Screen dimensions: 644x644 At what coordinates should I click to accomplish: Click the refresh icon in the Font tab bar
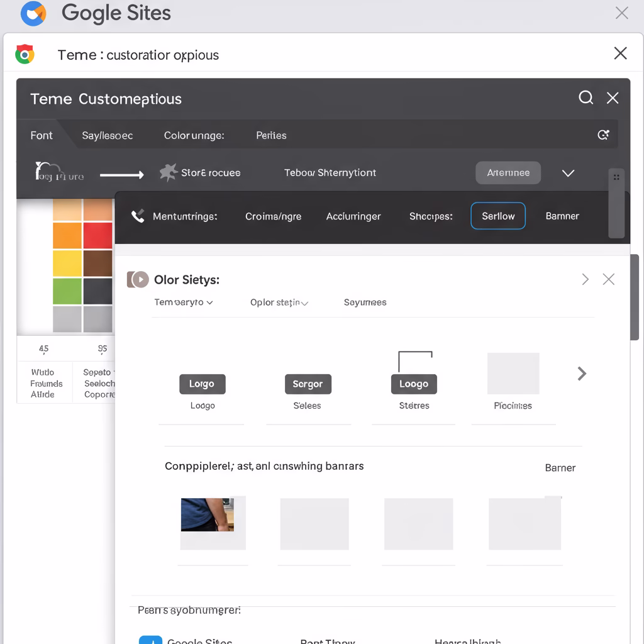point(603,135)
